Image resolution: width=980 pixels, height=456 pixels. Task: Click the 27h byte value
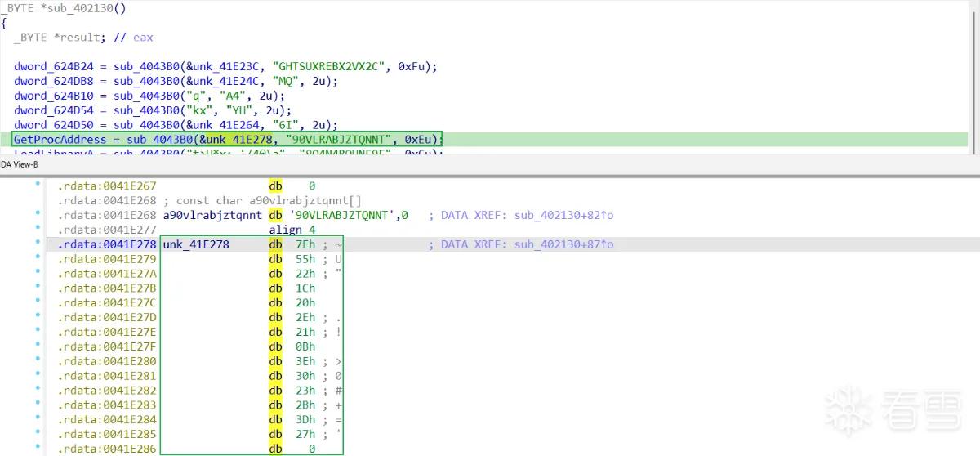tap(307, 436)
